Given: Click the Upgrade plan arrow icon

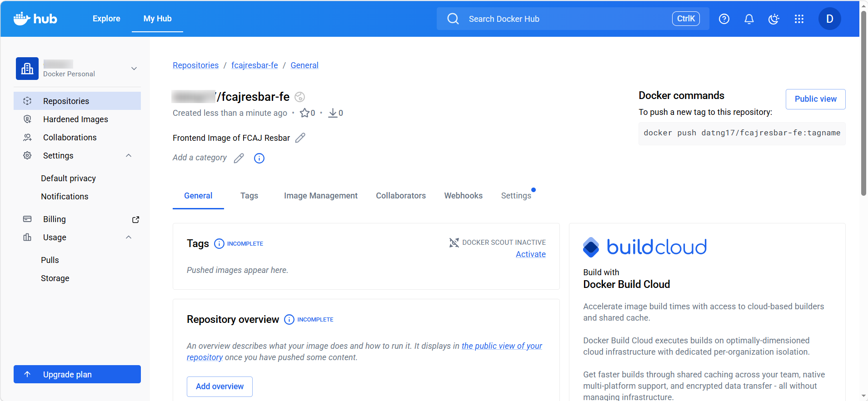Looking at the screenshot, I should [27, 374].
